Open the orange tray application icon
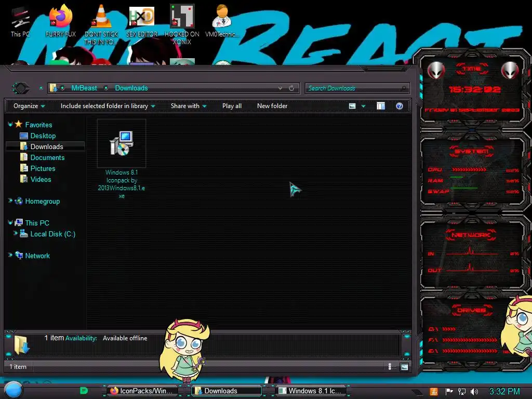532x399 pixels. 433,392
